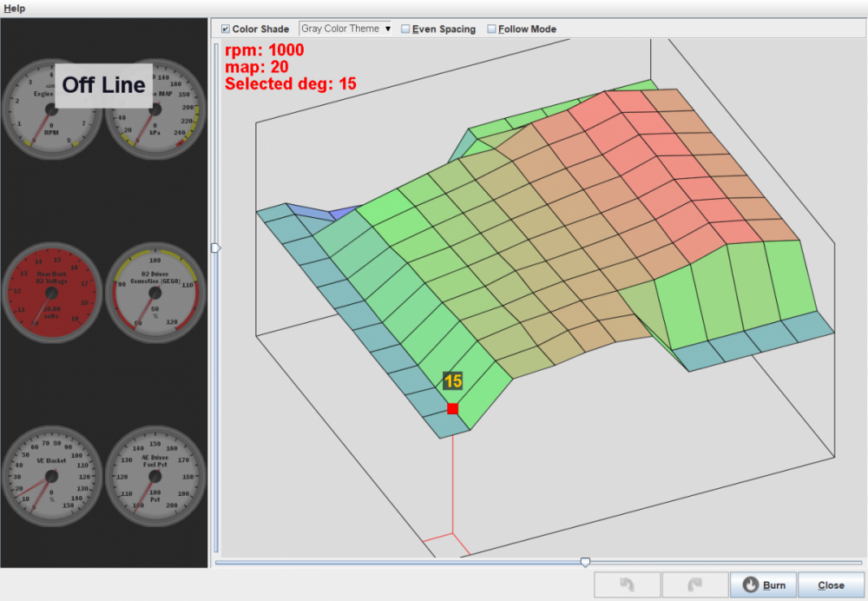Click the undo arrow button
This screenshot has width=868, height=601.
click(x=627, y=585)
